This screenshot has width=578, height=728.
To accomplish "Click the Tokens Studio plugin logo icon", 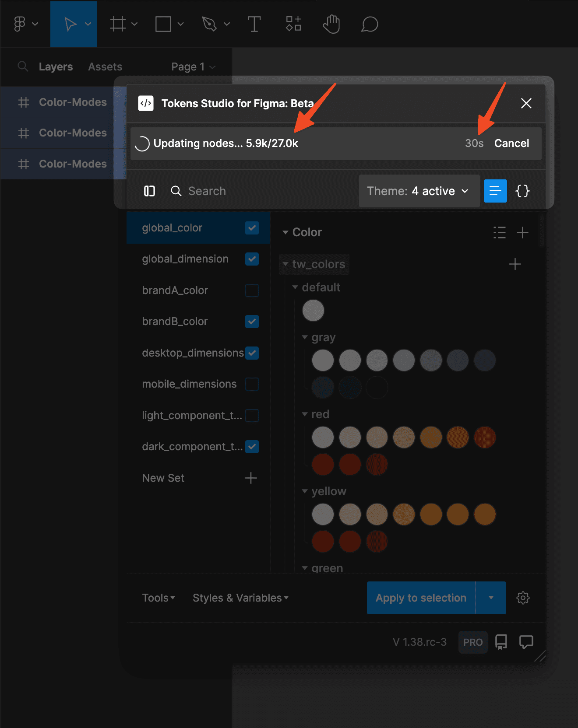I will 146,104.
